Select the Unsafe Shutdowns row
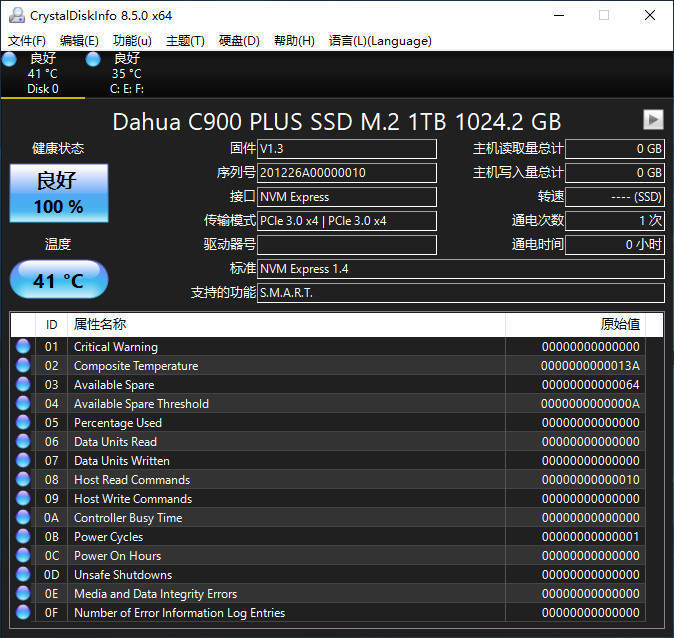674x638 pixels. 328,574
